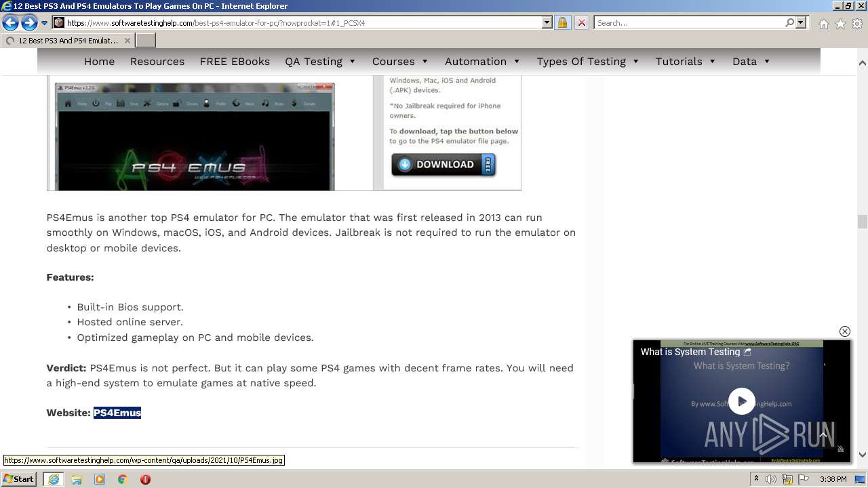
Task: Click the Optimized gameplay on PC bullet
Action: (x=195, y=338)
